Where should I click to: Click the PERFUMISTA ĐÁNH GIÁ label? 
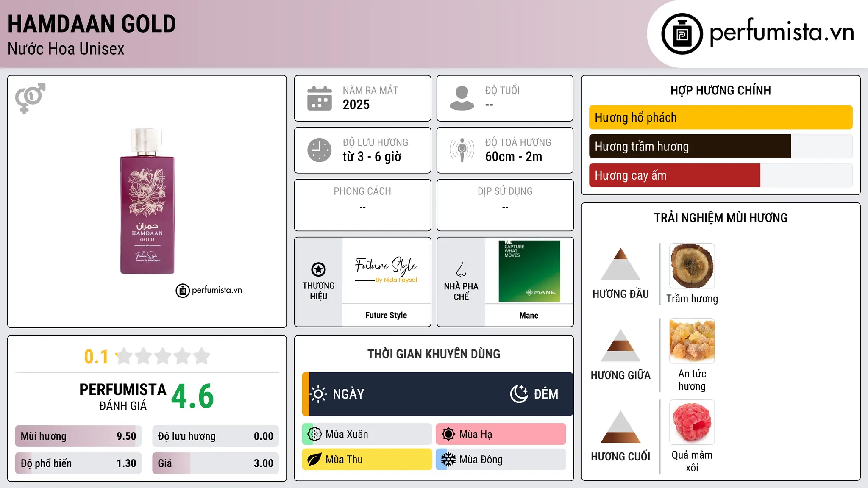coord(123,396)
